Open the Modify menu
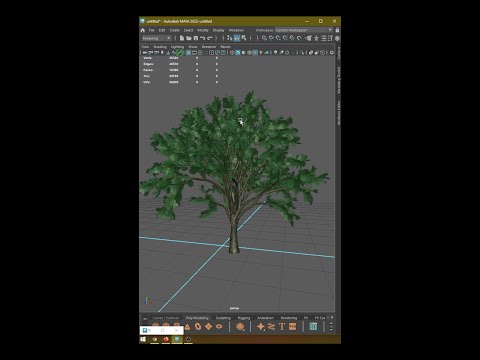 [203, 30]
